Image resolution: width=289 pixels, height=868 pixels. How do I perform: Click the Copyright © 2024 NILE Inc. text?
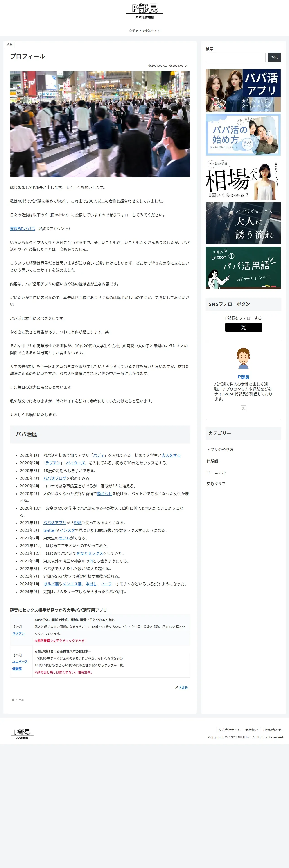[246, 737]
